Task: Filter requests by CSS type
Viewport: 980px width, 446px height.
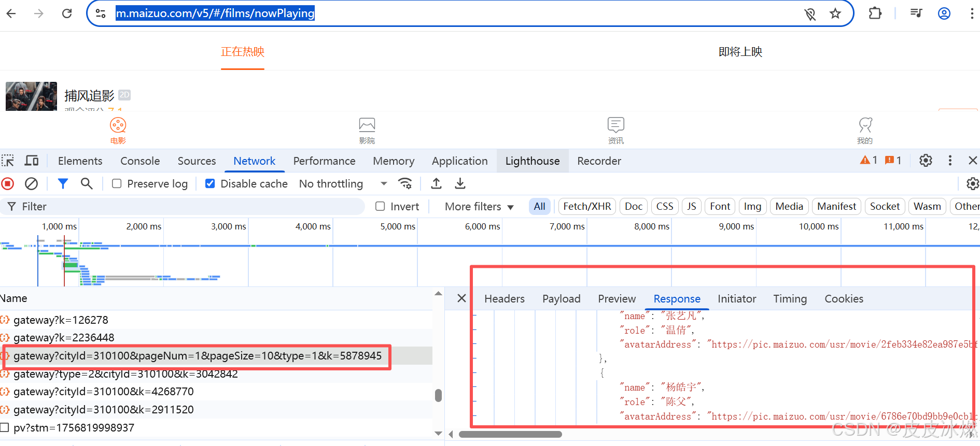Action: click(x=665, y=206)
